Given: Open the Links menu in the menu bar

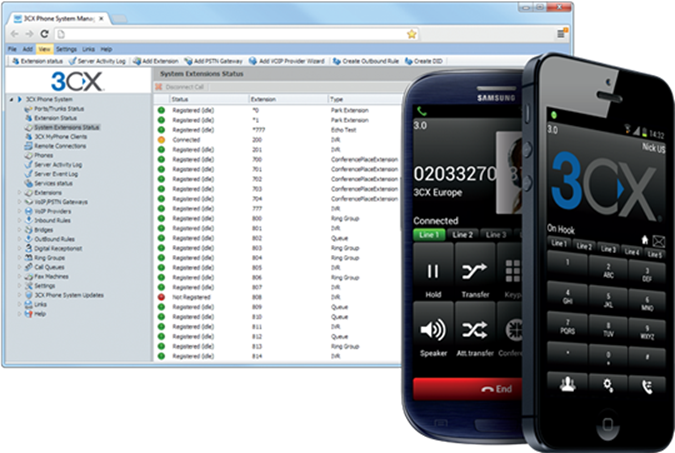Looking at the screenshot, I should point(88,49).
